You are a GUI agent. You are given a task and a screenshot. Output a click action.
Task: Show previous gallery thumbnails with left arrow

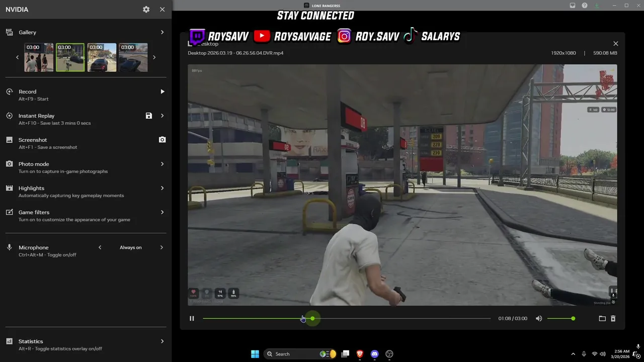coord(17,57)
